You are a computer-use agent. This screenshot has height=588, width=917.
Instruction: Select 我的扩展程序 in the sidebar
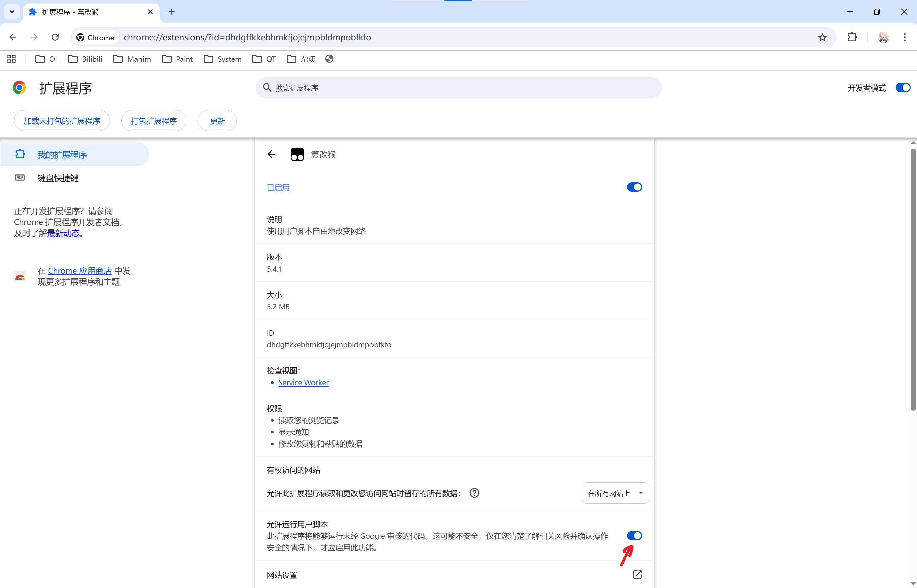click(74, 154)
